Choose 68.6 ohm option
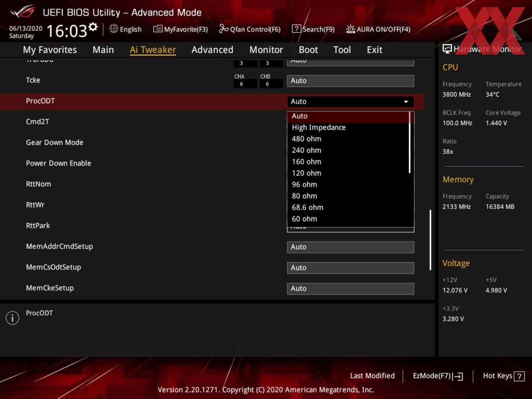Screen dimensions: 532x399 [348, 207]
